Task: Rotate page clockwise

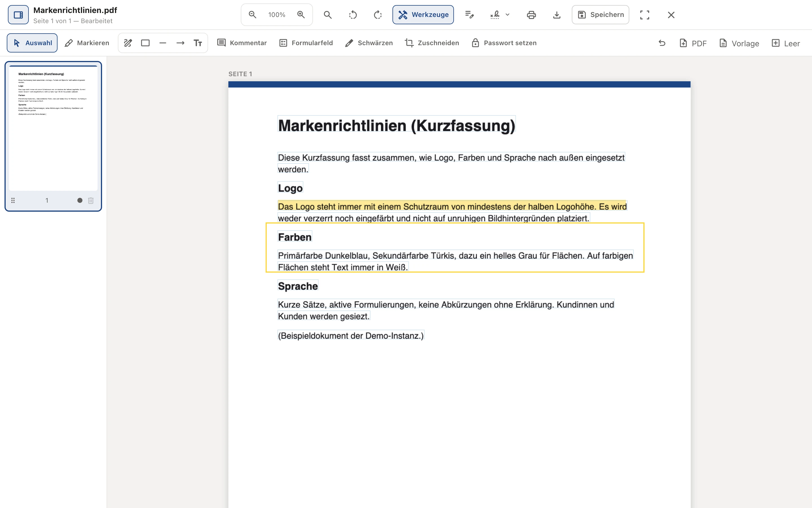Action: pos(378,15)
